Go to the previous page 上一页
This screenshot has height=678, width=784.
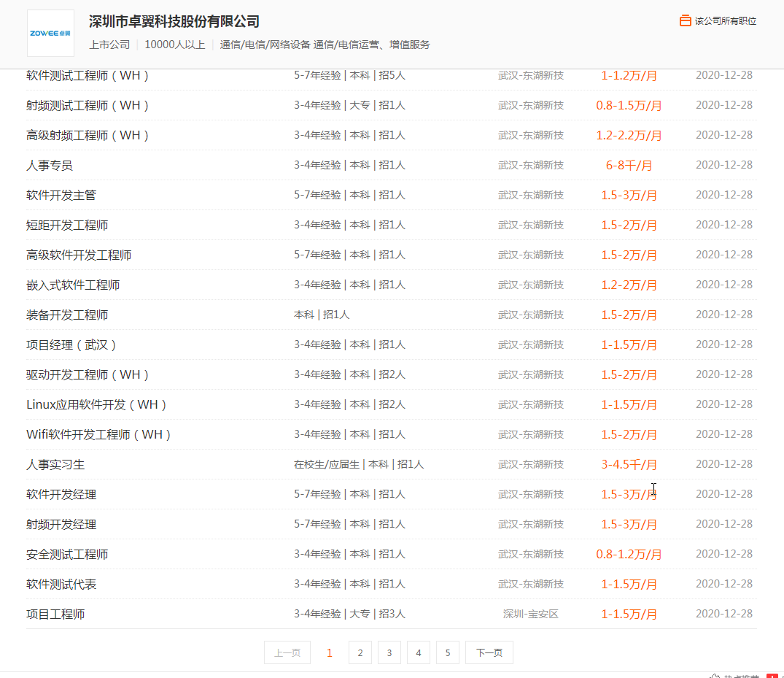click(x=287, y=652)
